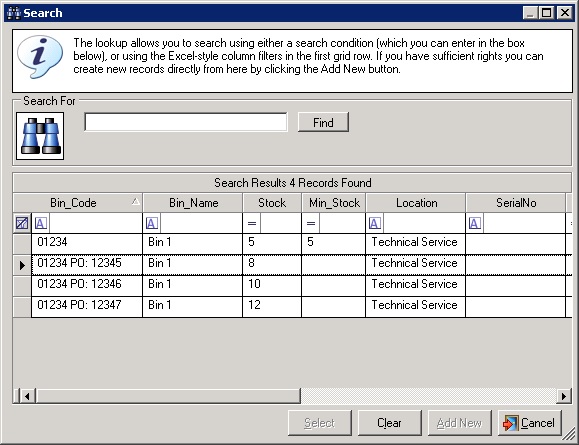Click the Clear button
The height and width of the screenshot is (445, 579).
[390, 423]
